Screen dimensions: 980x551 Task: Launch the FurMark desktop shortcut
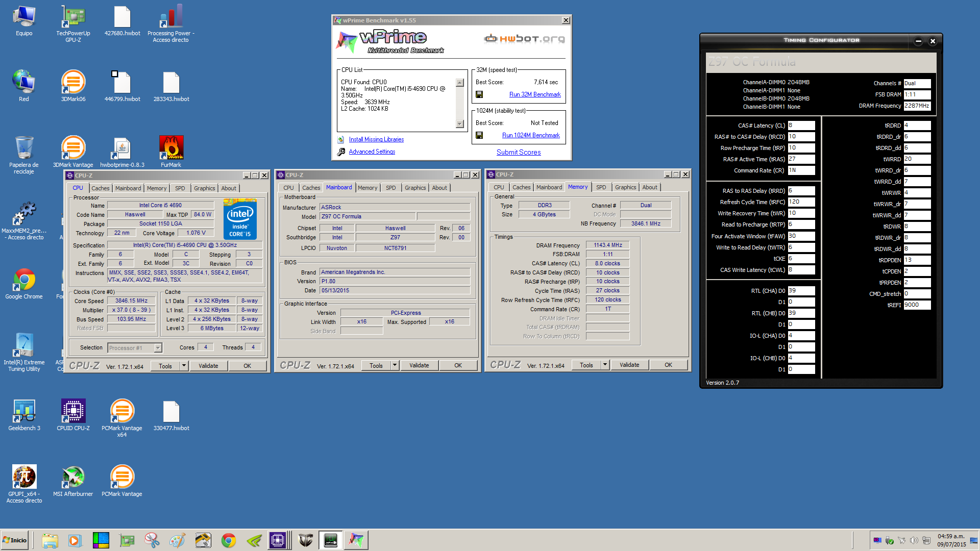(x=171, y=151)
